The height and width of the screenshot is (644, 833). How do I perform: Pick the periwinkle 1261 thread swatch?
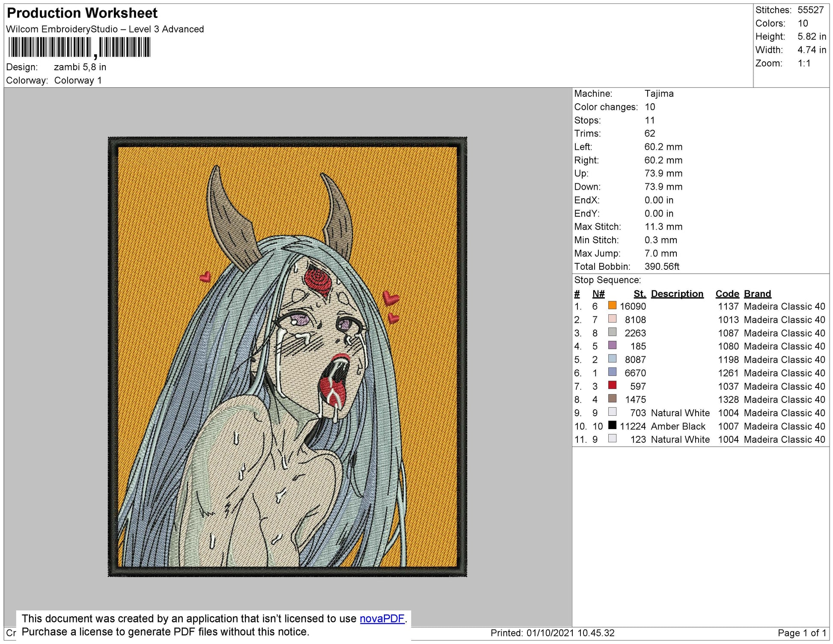coord(612,372)
